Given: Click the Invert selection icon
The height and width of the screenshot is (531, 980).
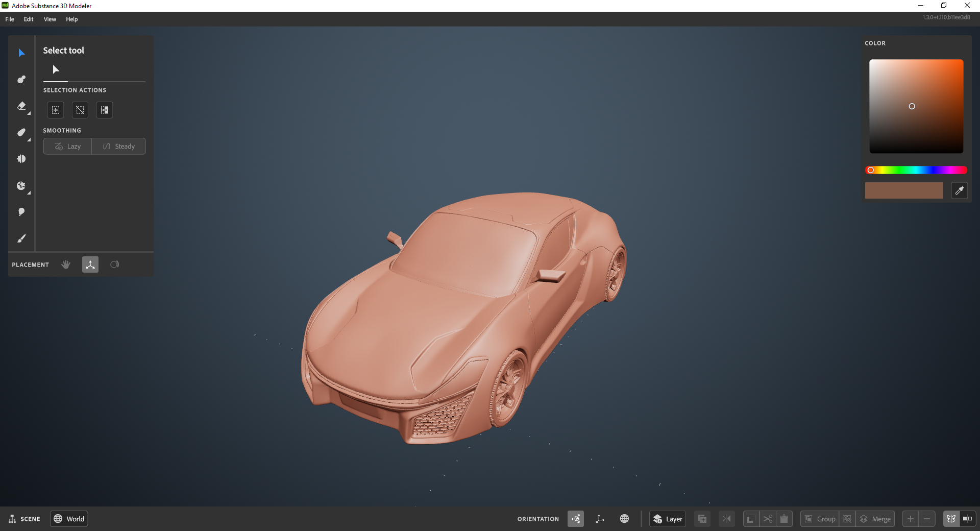Looking at the screenshot, I should tap(105, 110).
